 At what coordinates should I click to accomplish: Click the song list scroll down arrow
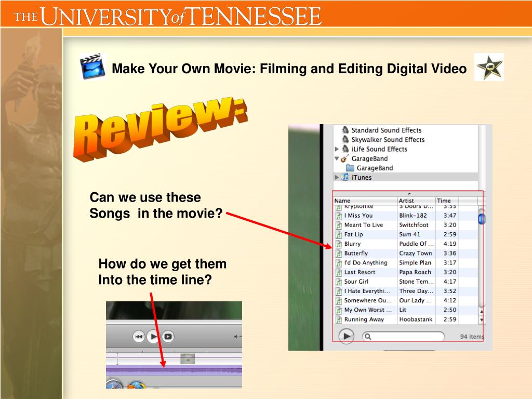[x=481, y=320]
